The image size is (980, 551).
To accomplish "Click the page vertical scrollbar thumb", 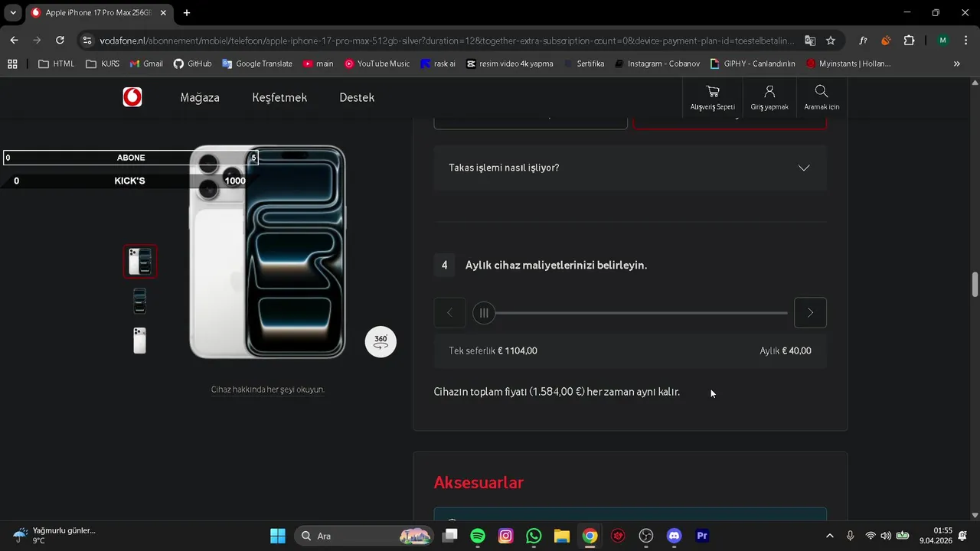I will click(x=975, y=284).
